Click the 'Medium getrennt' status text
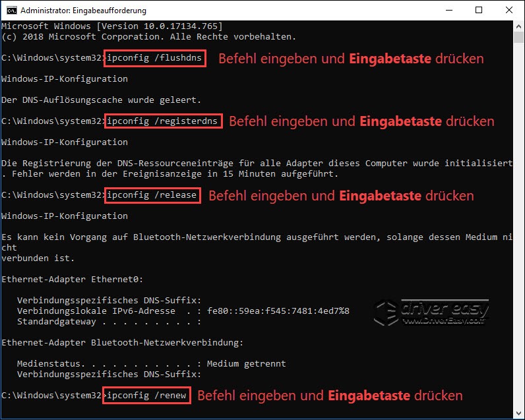Screen dimensions: 525x420 tap(246, 363)
